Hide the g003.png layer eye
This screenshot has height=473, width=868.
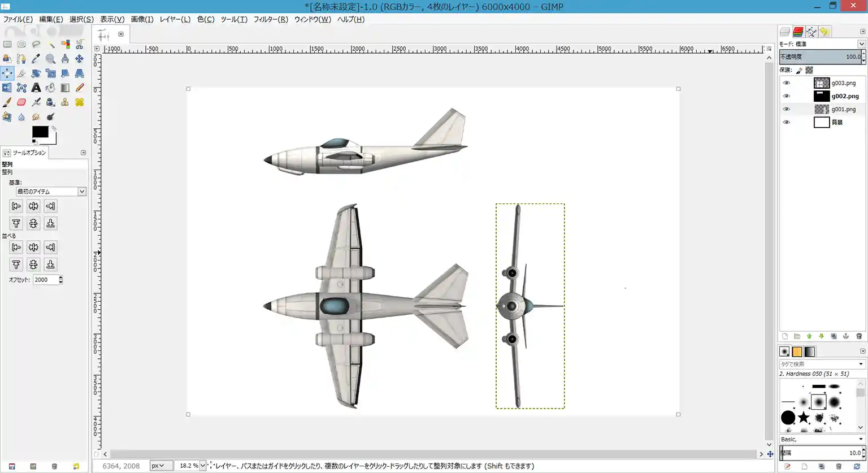click(786, 83)
